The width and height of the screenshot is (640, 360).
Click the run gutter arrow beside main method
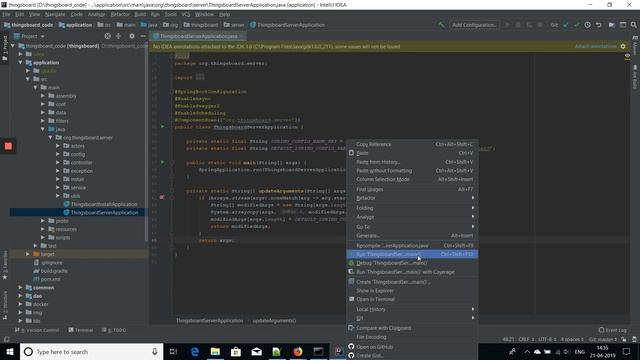click(162, 162)
